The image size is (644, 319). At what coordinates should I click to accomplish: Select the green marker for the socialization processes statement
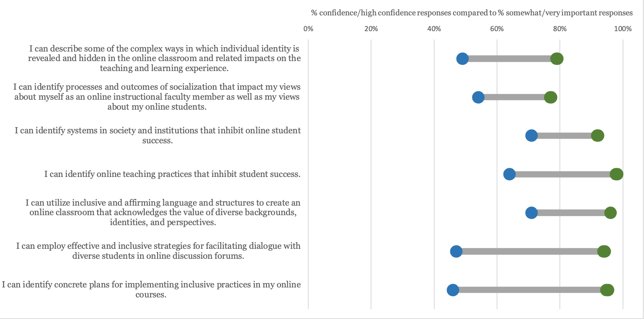550,97
